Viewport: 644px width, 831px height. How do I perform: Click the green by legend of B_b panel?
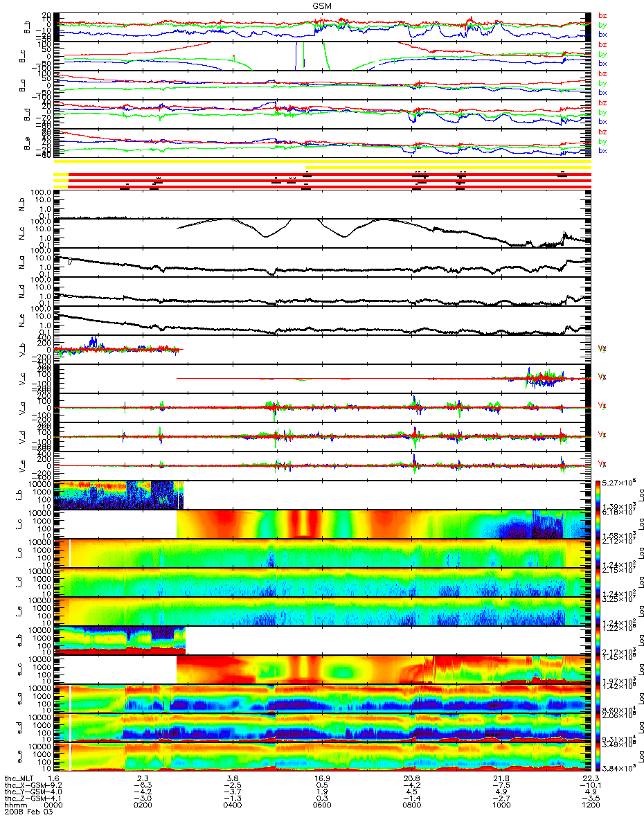click(602, 25)
